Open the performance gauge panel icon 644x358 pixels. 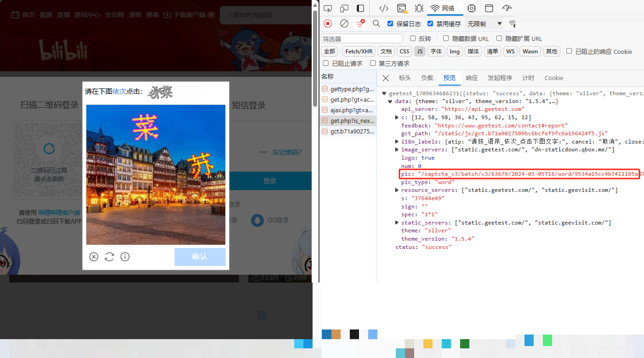tap(507, 8)
